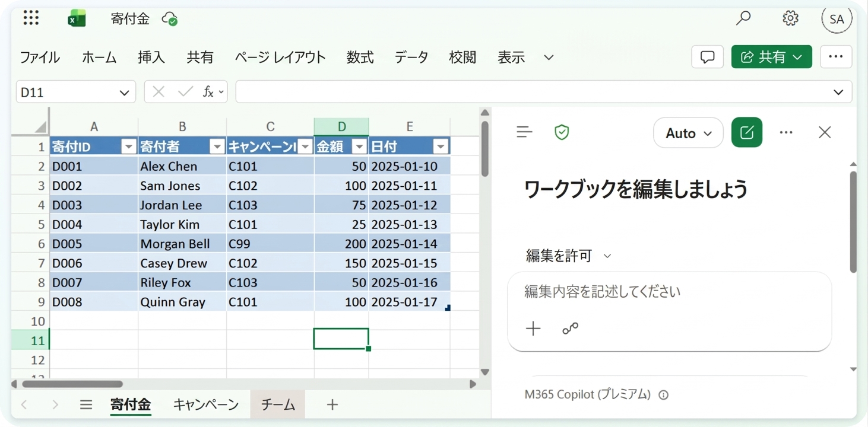Open the 寄付ID column filter dropdown
The image size is (868, 427).
point(128,146)
